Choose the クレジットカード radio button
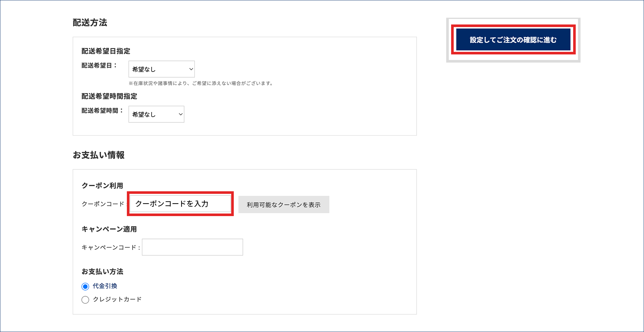Screen dimensions: 644x332 [x=85, y=300]
